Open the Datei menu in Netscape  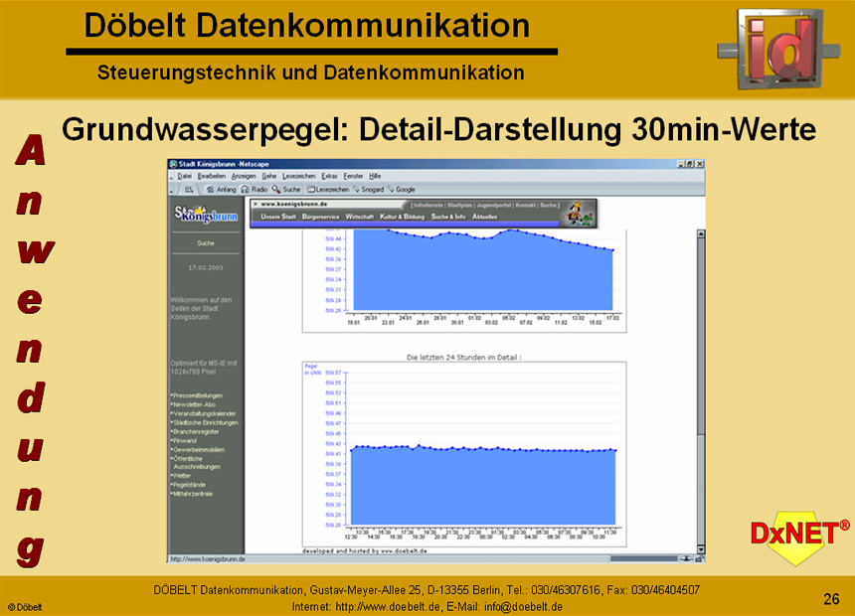(184, 176)
